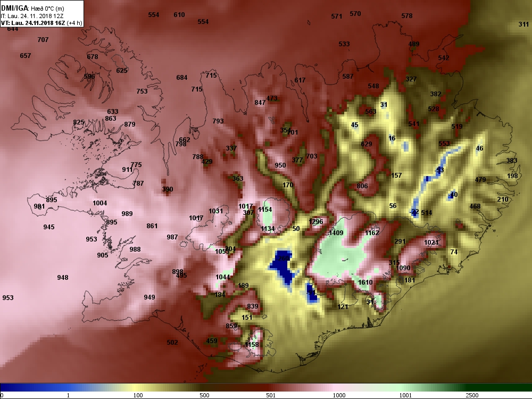Click the map value "753"
This screenshot has width=532, height=399.
142,91
